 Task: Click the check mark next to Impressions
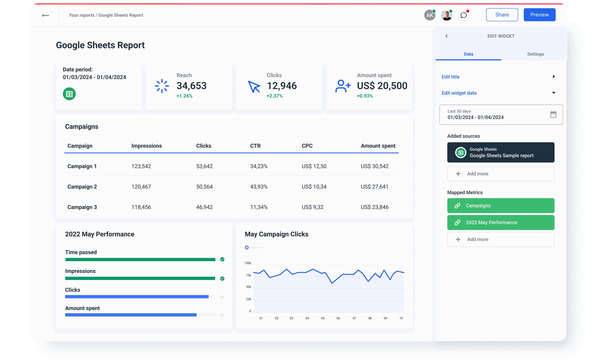tap(222, 279)
